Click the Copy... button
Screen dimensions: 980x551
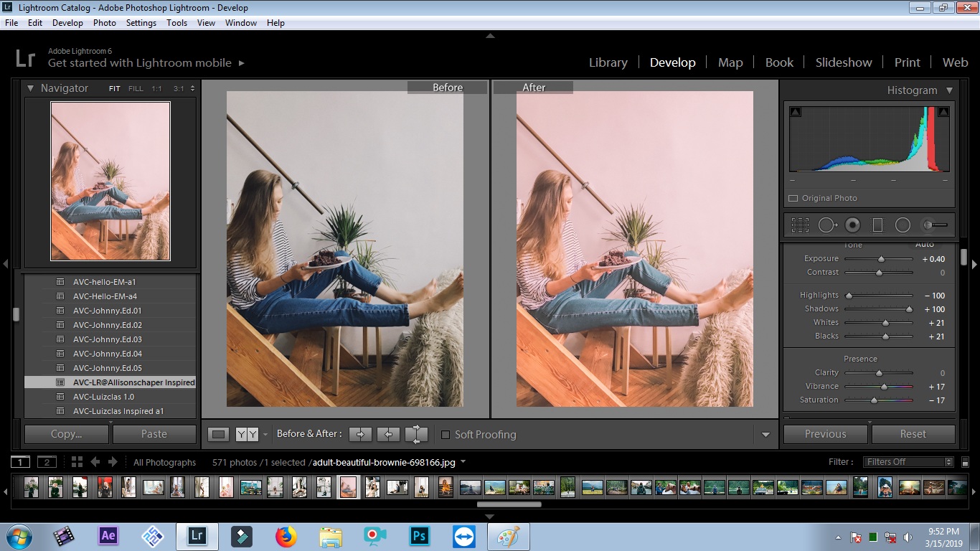click(67, 434)
